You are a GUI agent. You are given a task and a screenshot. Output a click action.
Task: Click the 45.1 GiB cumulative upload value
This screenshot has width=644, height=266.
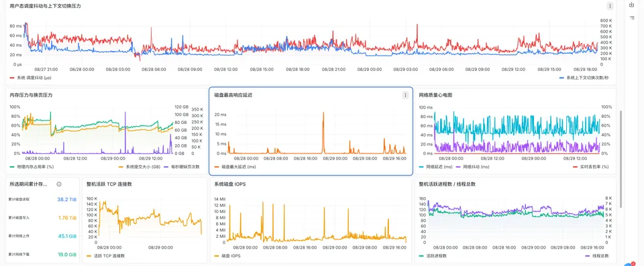click(x=67, y=236)
